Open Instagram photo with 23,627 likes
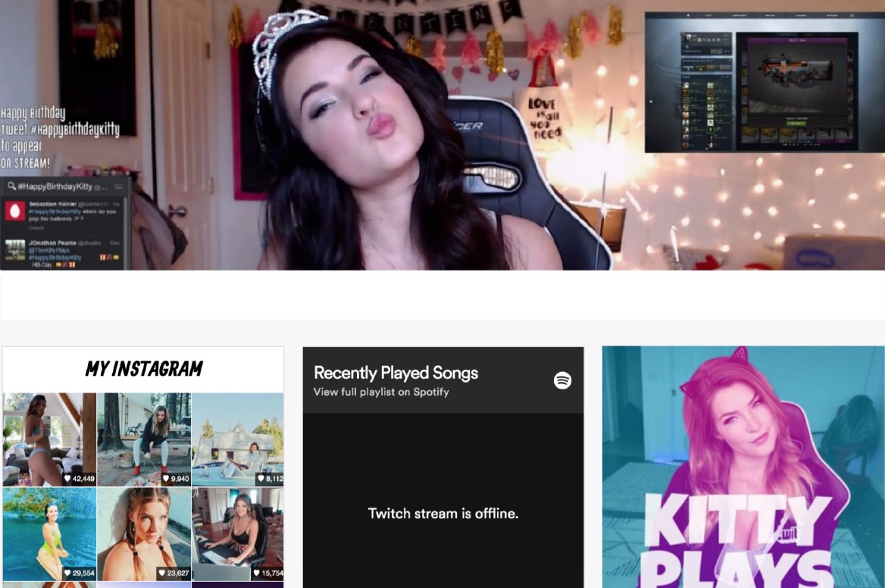 144,534
